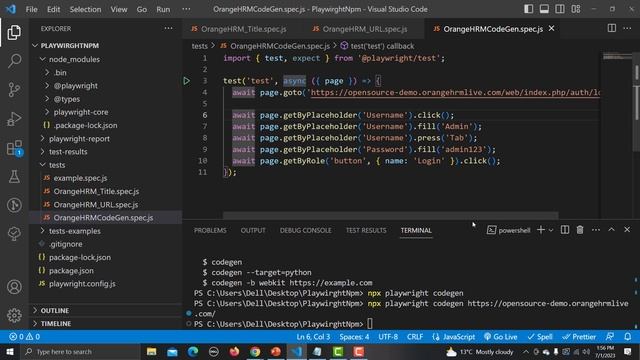Image resolution: width=640 pixels, height=360 pixels.
Task: Open the orangehrmlive URL link in code
Action: [455, 93]
